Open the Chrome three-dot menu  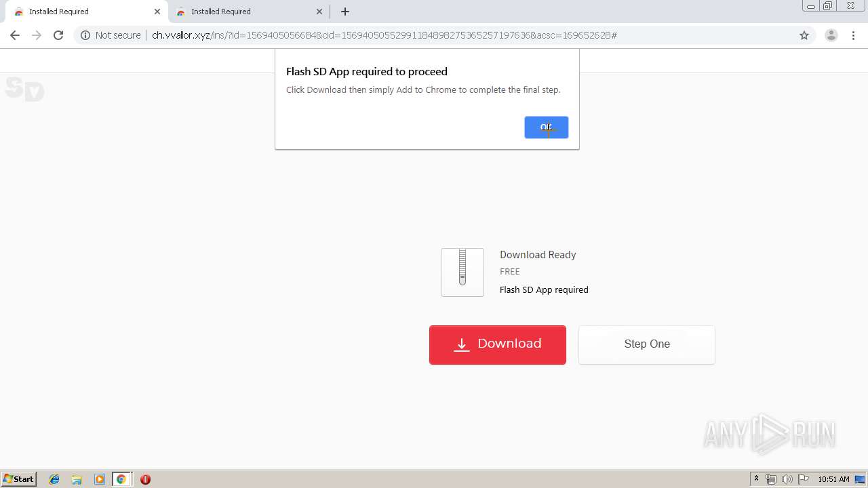pyautogui.click(x=854, y=35)
